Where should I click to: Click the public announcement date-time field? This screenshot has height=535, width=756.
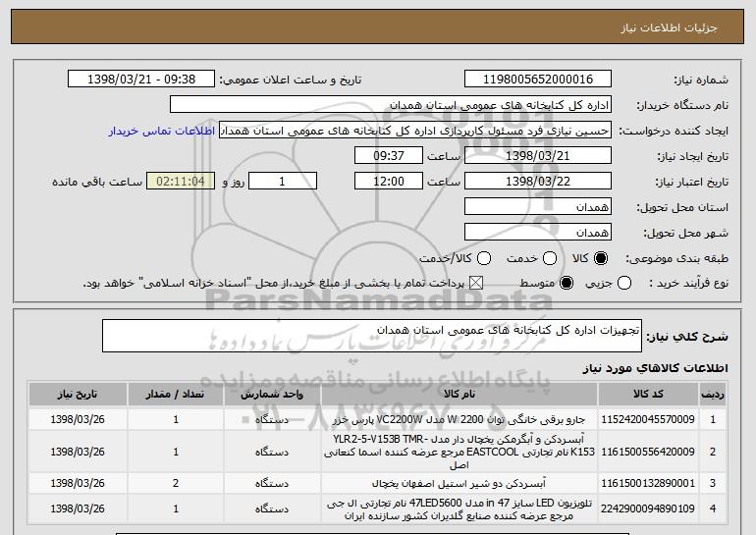click(148, 80)
